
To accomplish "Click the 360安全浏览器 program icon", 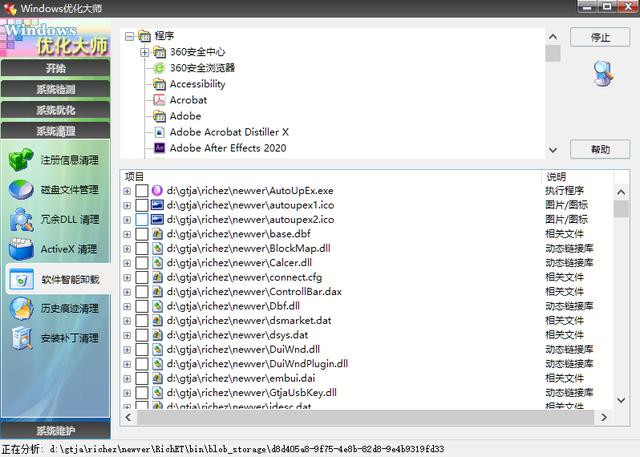I will (159, 68).
